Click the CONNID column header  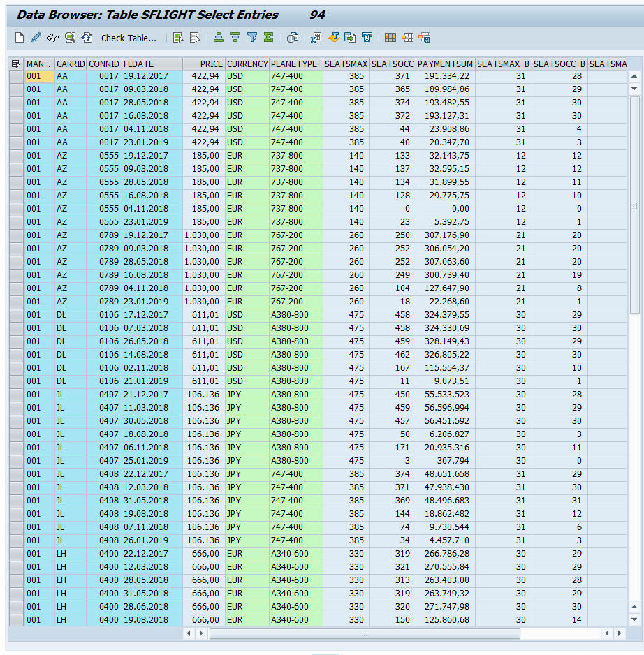(104, 64)
